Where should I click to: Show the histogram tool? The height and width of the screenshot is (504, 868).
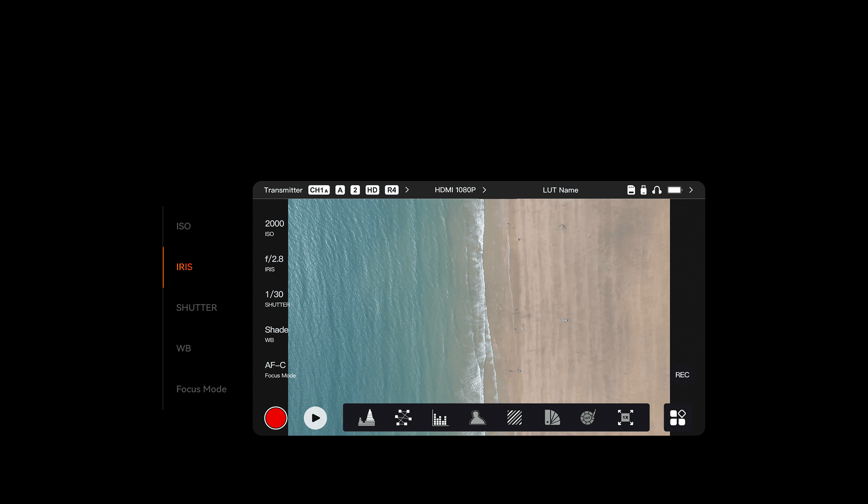pos(440,418)
